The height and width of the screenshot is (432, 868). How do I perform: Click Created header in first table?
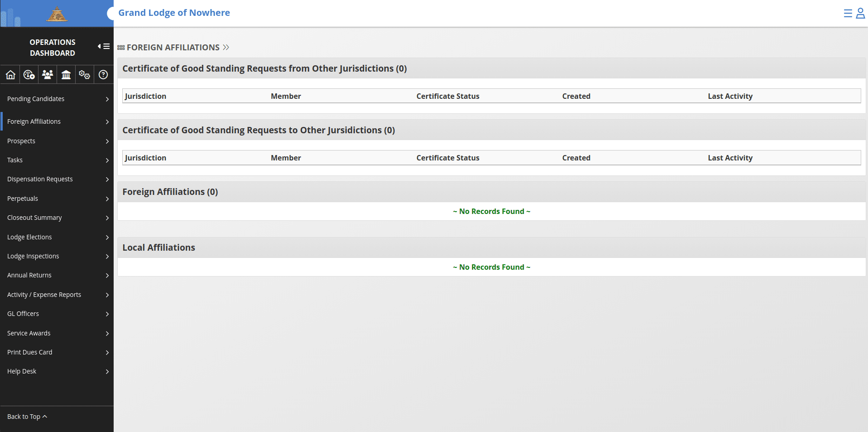pos(576,96)
